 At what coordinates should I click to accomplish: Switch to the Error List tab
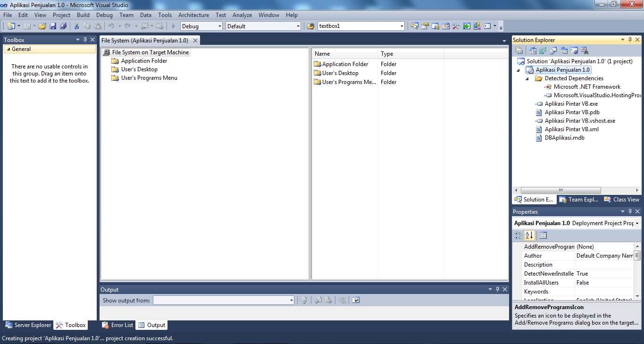118,325
